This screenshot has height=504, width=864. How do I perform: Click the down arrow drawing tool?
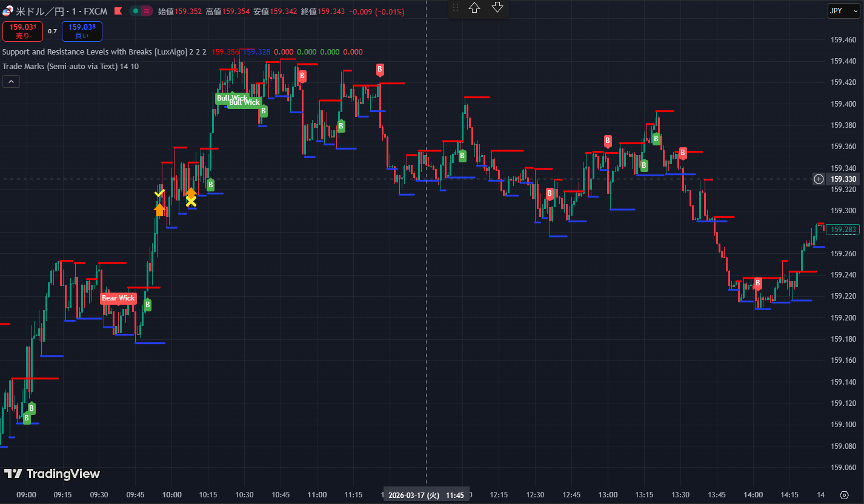pyautogui.click(x=497, y=8)
